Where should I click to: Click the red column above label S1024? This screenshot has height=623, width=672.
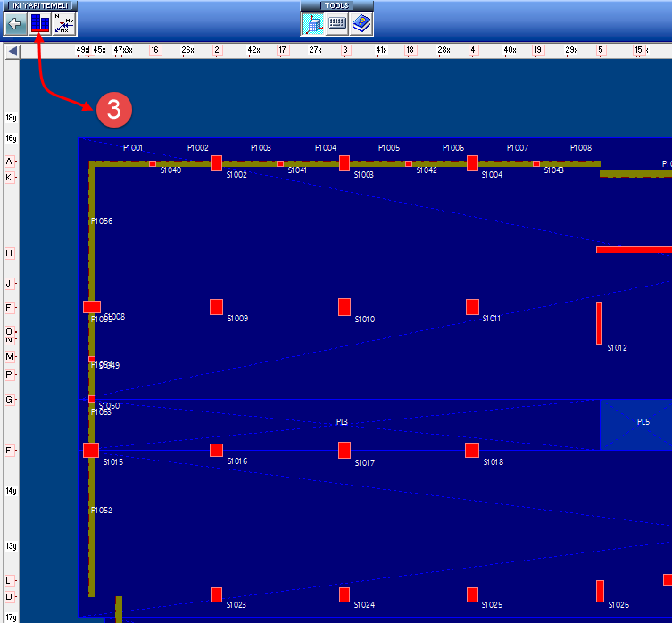pos(344,594)
